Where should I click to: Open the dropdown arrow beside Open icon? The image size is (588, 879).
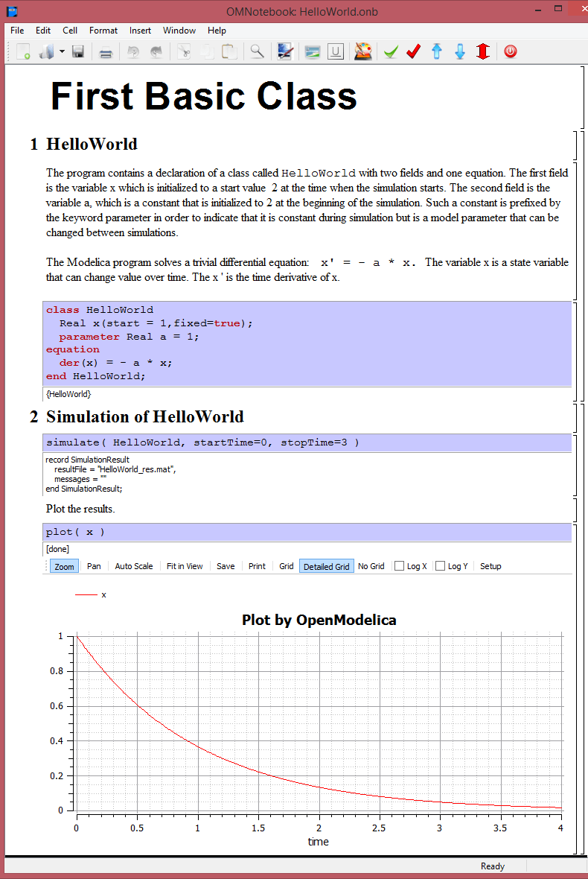point(62,52)
